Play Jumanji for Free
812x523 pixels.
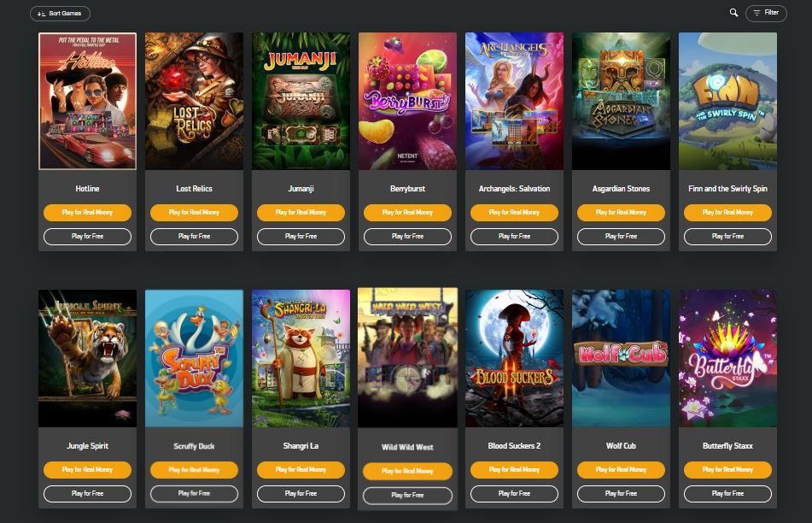click(301, 237)
